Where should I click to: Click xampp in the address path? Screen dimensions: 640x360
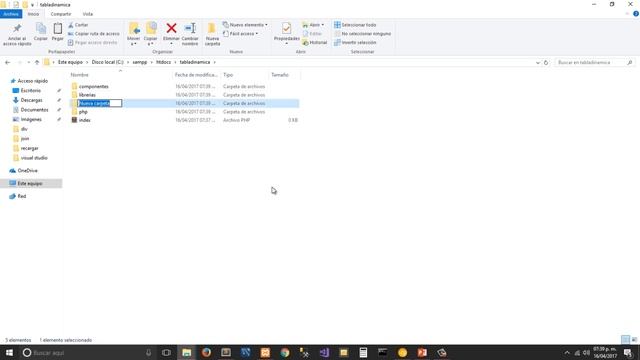[x=140, y=62]
